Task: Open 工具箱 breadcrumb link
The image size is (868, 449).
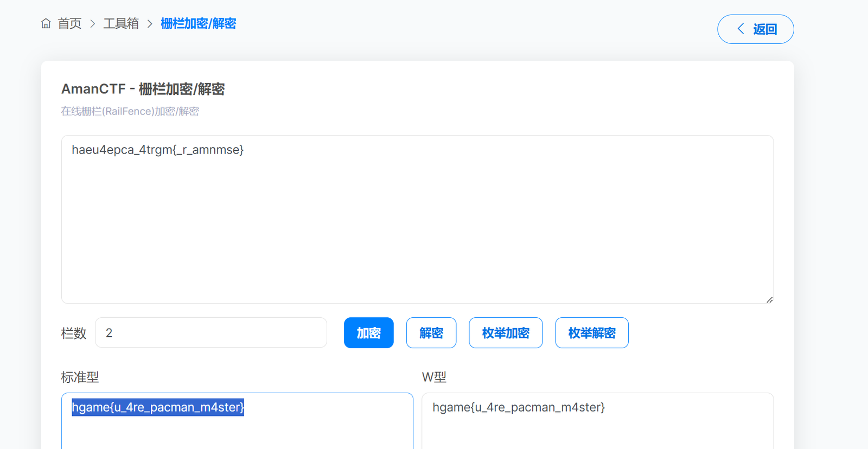Action: (x=121, y=23)
